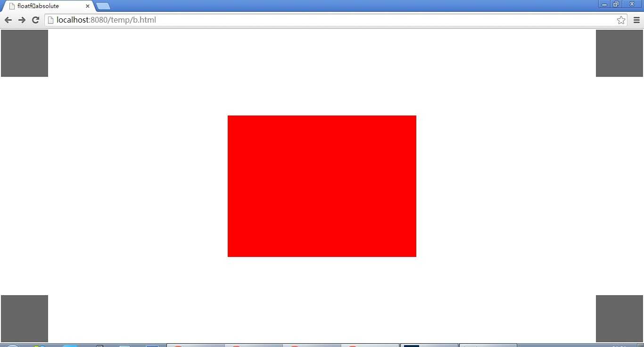Click the red rectangle in the page center
The width and height of the screenshot is (644, 347).
(x=322, y=186)
